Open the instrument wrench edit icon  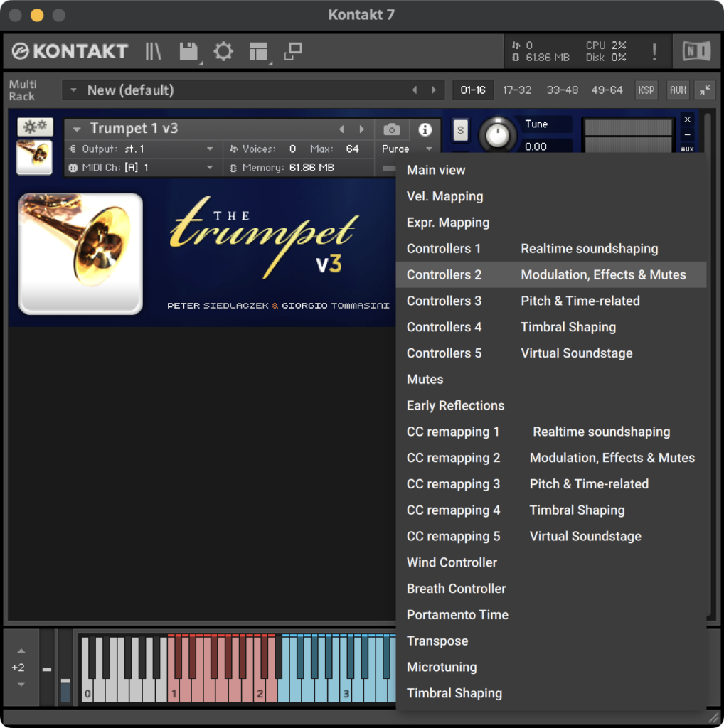click(36, 127)
